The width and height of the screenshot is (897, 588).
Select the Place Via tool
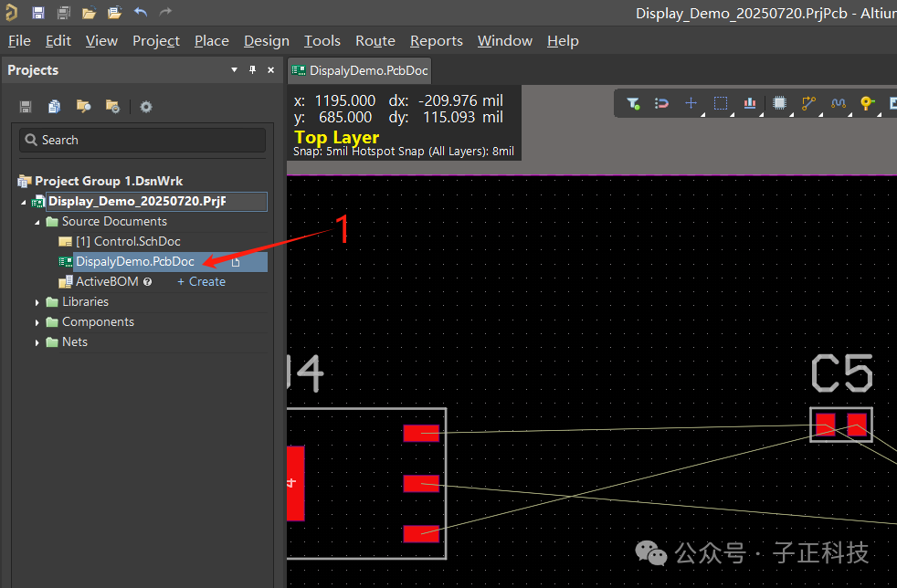(x=867, y=103)
